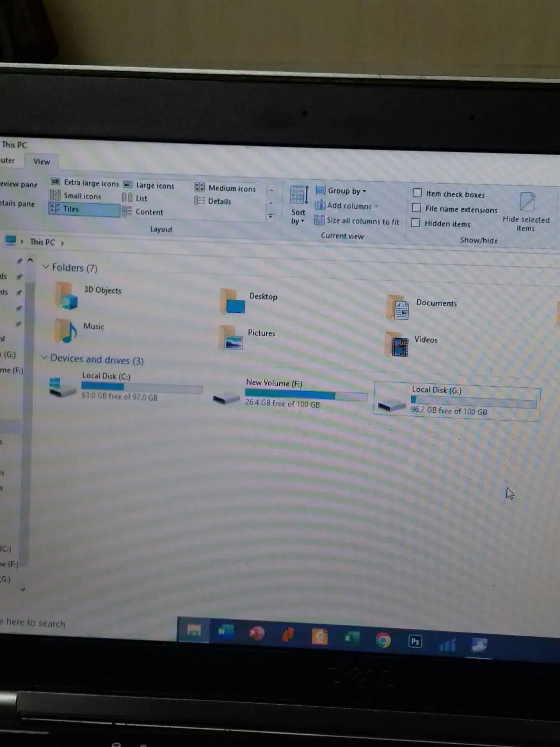Image resolution: width=560 pixels, height=747 pixels.
Task: Open the Group by dropdown
Action: (341, 191)
